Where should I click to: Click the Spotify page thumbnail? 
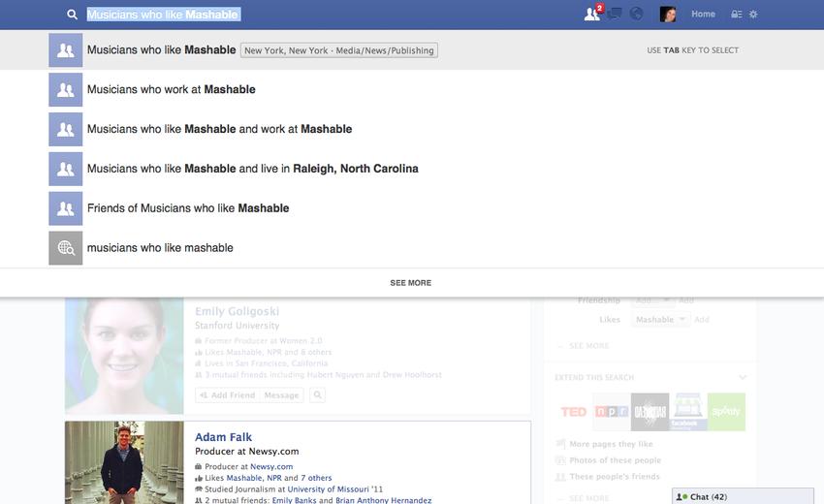coord(726,412)
